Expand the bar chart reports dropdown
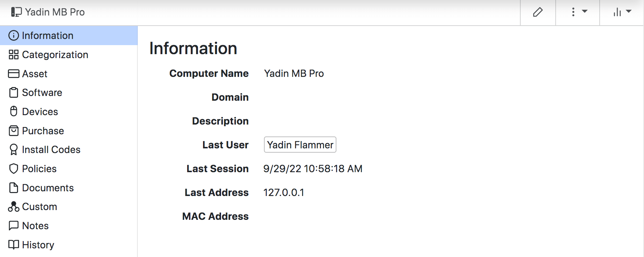 click(x=622, y=12)
